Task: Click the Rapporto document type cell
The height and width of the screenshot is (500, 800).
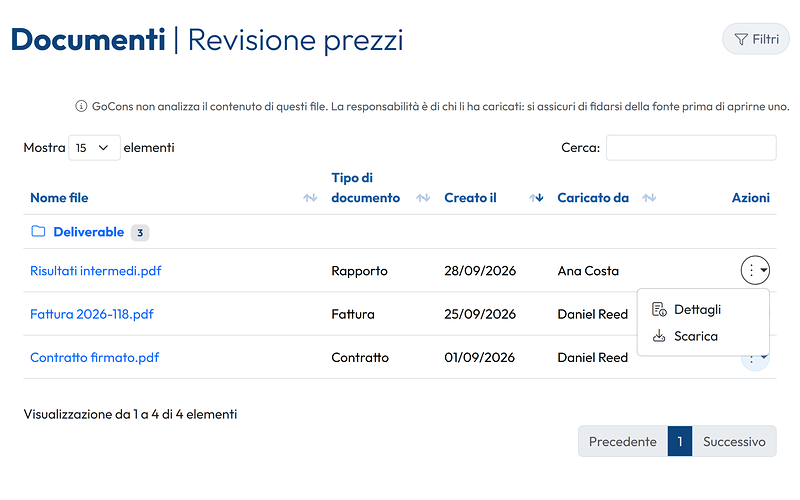Action: [360, 271]
